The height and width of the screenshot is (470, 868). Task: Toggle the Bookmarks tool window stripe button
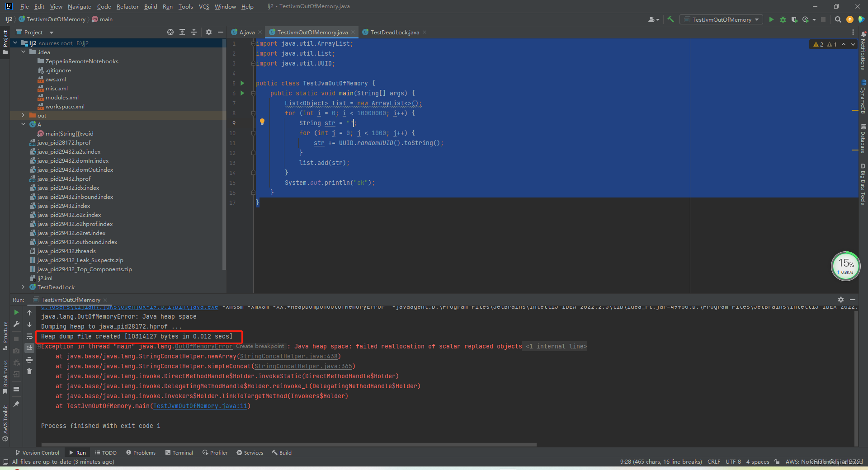5,377
